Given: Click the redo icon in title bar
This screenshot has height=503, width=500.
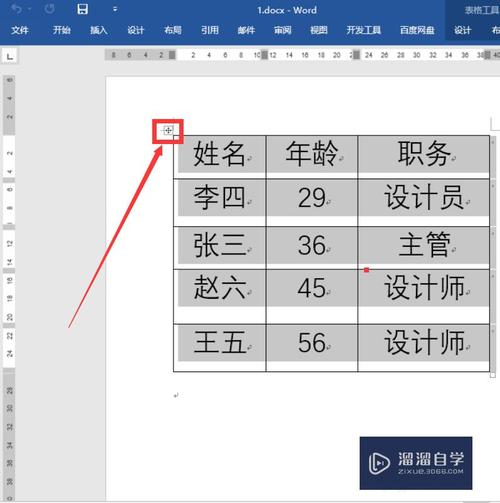Looking at the screenshot, I should click(50, 9).
